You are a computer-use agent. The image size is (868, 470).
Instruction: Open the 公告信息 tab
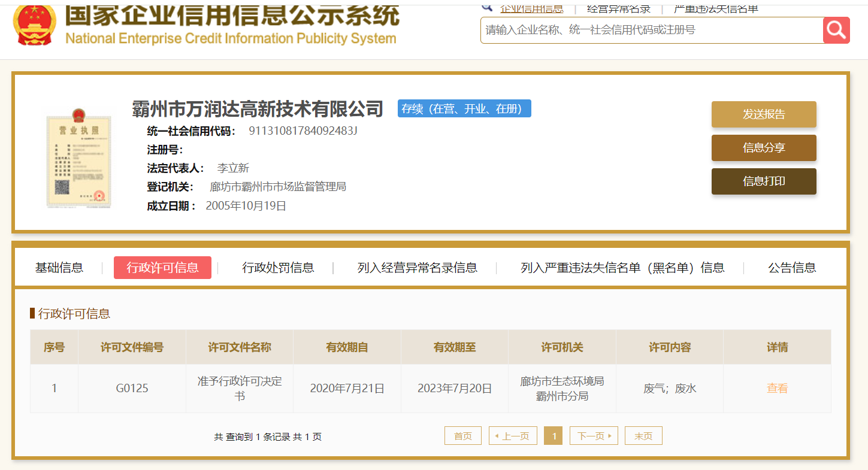pos(792,268)
